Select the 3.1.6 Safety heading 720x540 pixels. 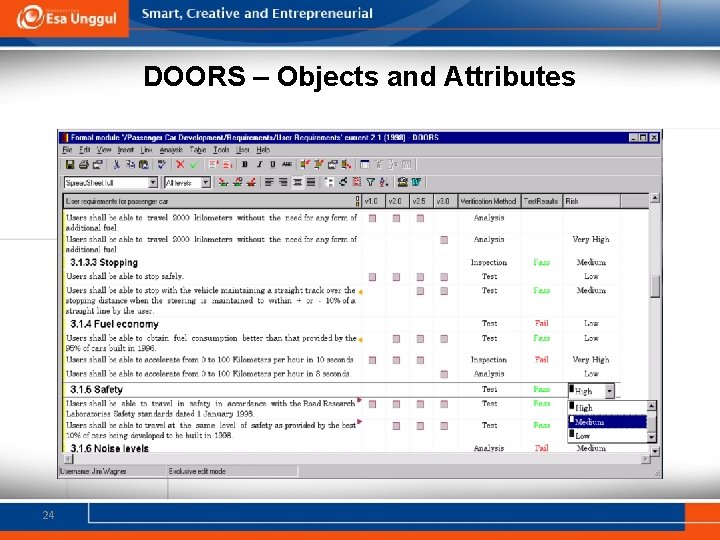[96, 390]
